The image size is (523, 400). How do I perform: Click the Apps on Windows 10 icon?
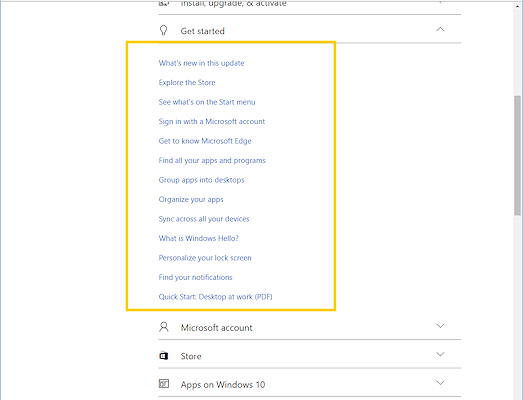coord(164,384)
